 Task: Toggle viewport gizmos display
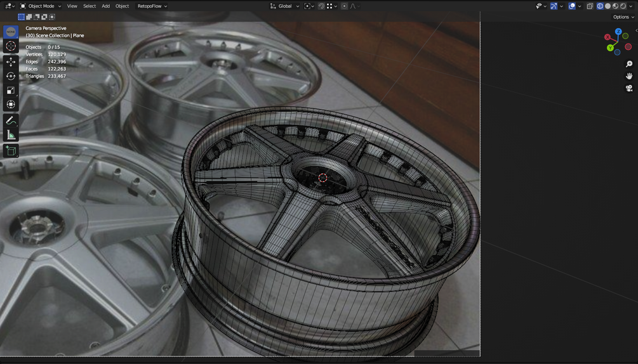pos(554,6)
